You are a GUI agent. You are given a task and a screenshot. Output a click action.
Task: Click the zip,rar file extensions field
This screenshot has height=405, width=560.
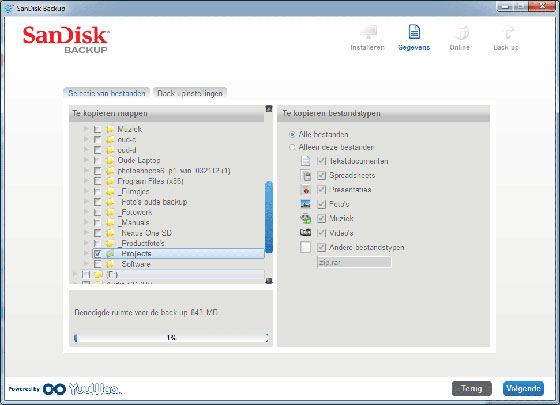(354, 262)
